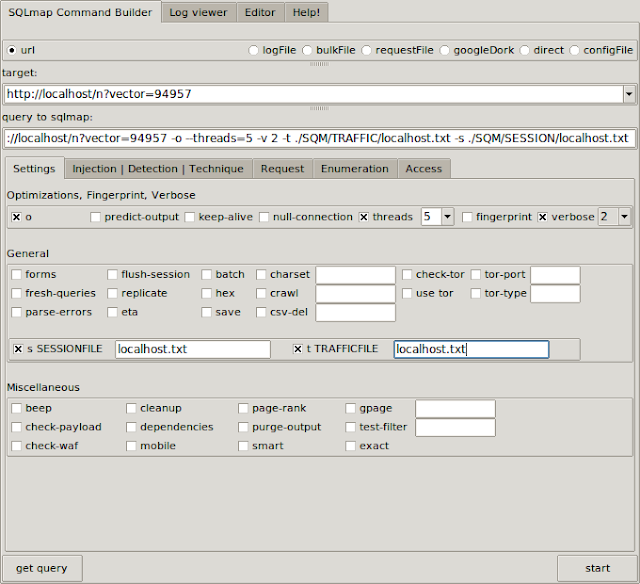Enable flush-session checkbox
The height and width of the screenshot is (584, 640).
click(112, 275)
